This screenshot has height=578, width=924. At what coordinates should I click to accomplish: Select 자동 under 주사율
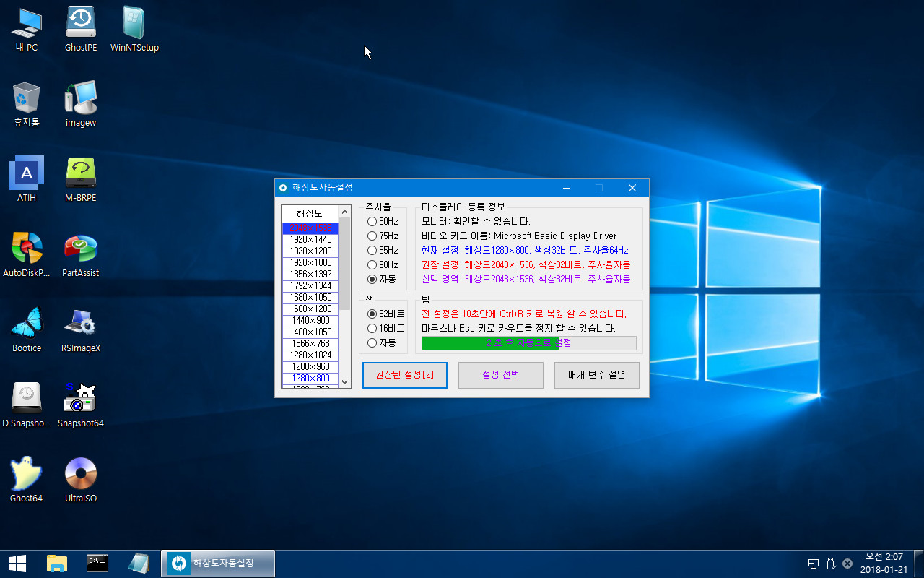382,279
